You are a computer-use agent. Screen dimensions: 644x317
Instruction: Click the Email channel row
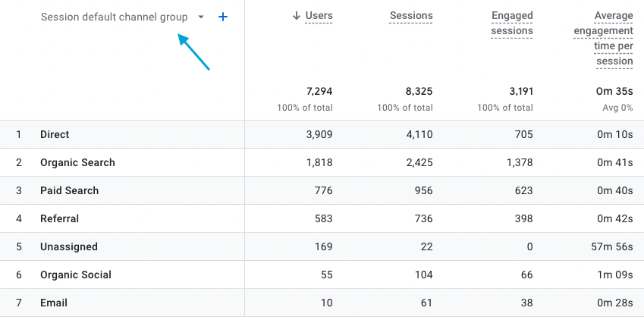[53, 303]
